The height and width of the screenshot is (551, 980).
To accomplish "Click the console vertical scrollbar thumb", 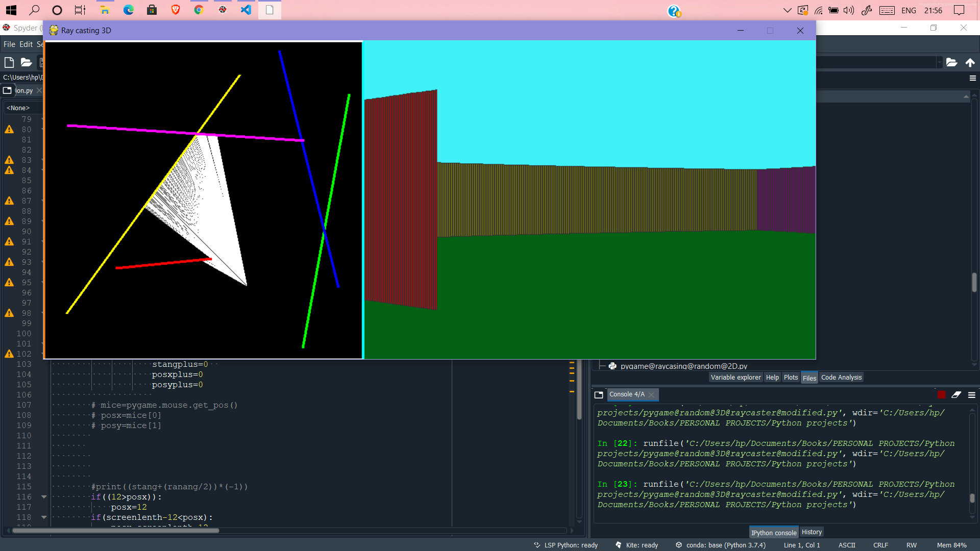I will (x=972, y=498).
